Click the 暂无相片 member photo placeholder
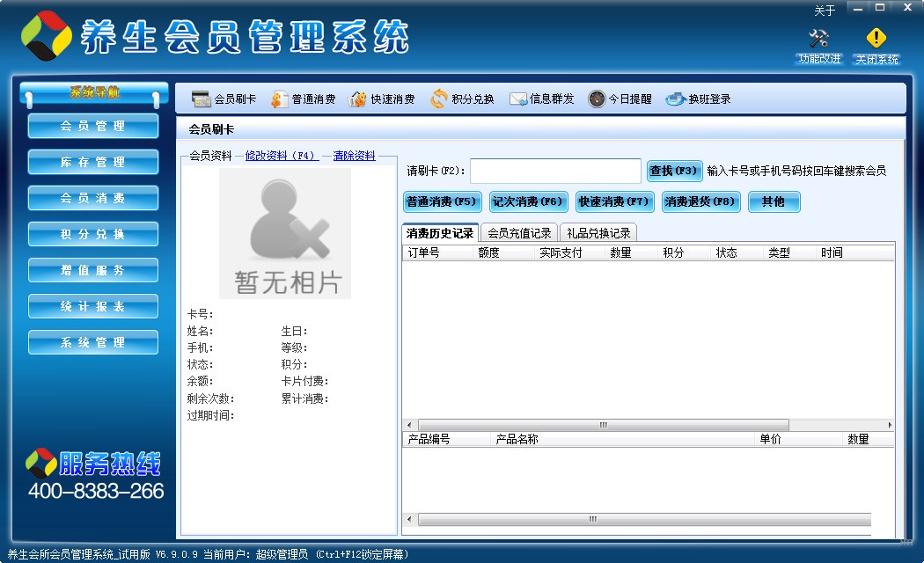This screenshot has width=924, height=563. click(285, 234)
